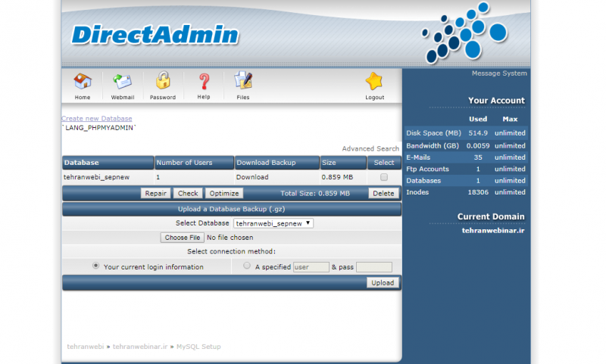606x364 pixels.
Task: Open the Webmail envelope icon
Action: (x=122, y=82)
